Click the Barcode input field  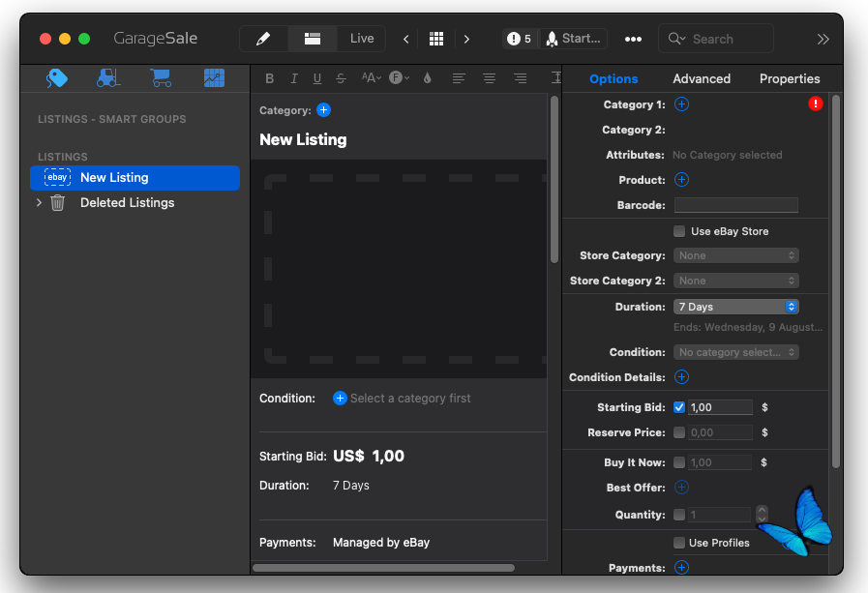pyautogui.click(x=735, y=205)
